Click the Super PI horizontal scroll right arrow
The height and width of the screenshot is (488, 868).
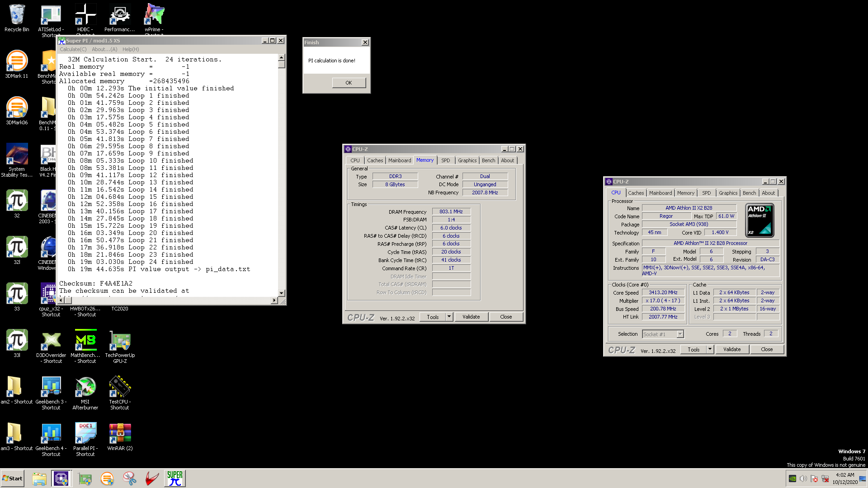pyautogui.click(x=274, y=300)
